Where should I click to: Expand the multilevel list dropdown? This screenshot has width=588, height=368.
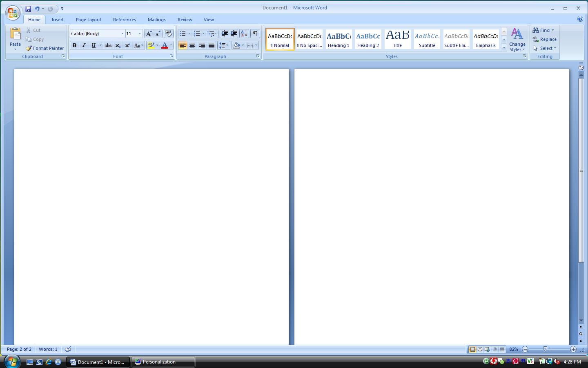pos(216,34)
